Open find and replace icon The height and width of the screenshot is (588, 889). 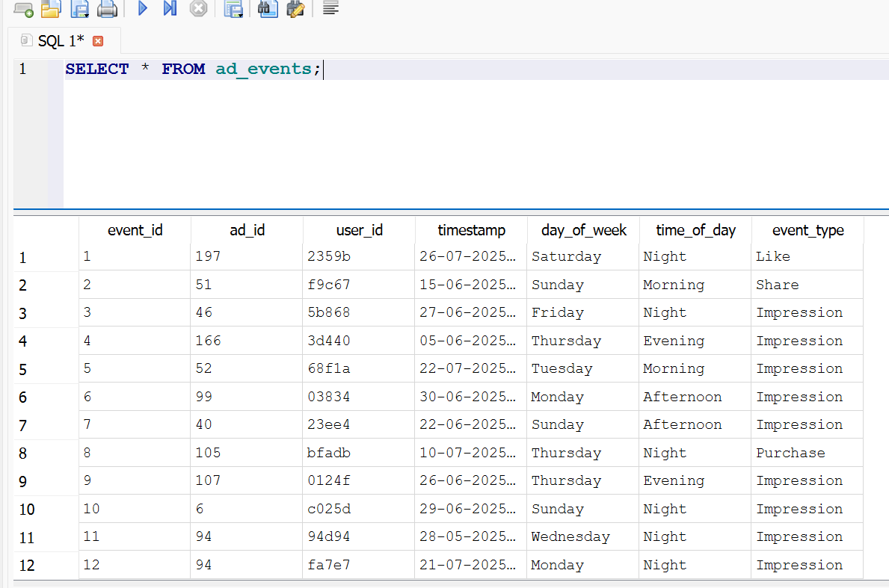pos(296,9)
